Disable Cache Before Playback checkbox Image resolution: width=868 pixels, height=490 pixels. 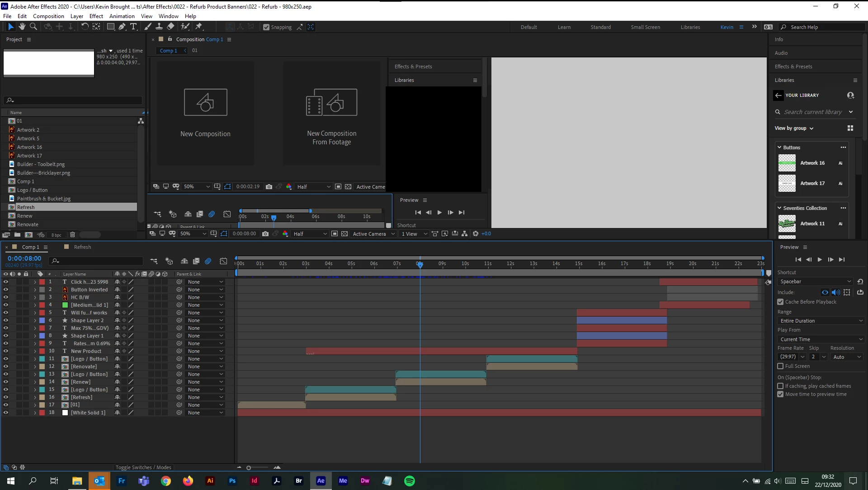[x=780, y=302]
